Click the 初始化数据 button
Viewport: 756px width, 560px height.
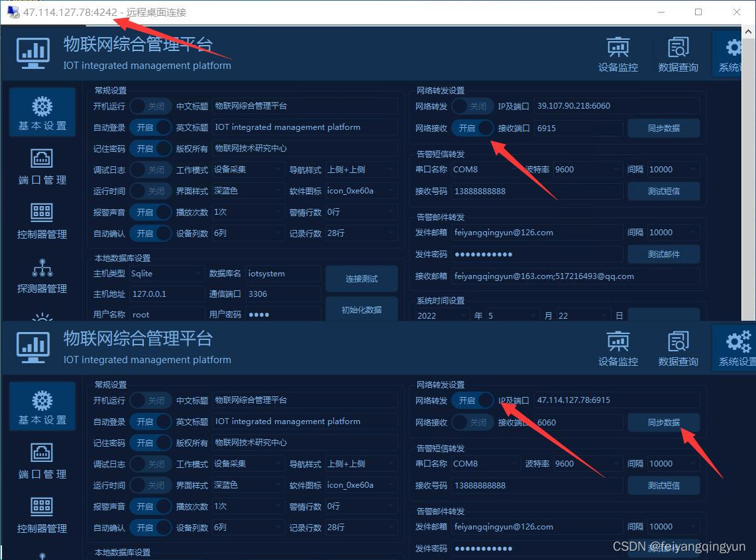[x=362, y=309]
